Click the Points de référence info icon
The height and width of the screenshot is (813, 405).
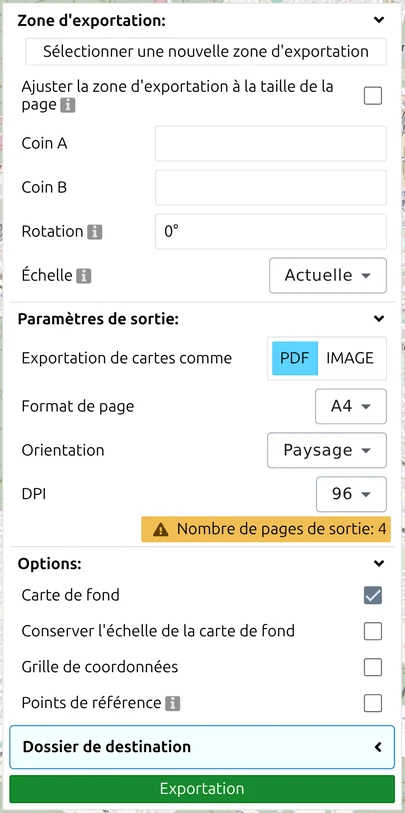[173, 704]
